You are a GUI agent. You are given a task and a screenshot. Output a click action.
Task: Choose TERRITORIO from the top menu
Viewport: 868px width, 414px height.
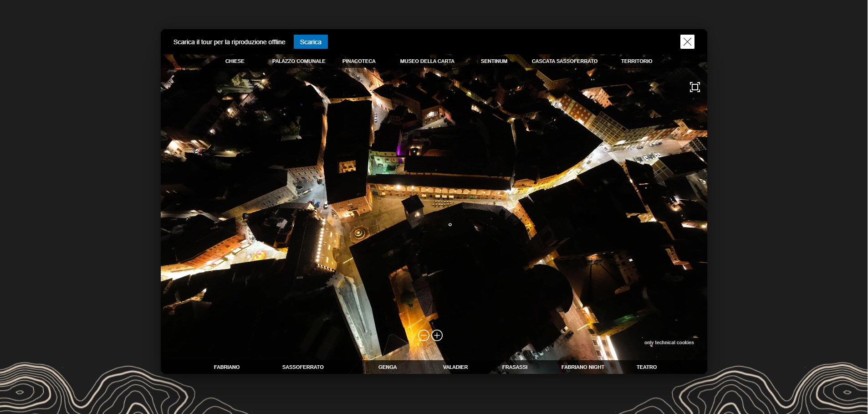pyautogui.click(x=636, y=61)
